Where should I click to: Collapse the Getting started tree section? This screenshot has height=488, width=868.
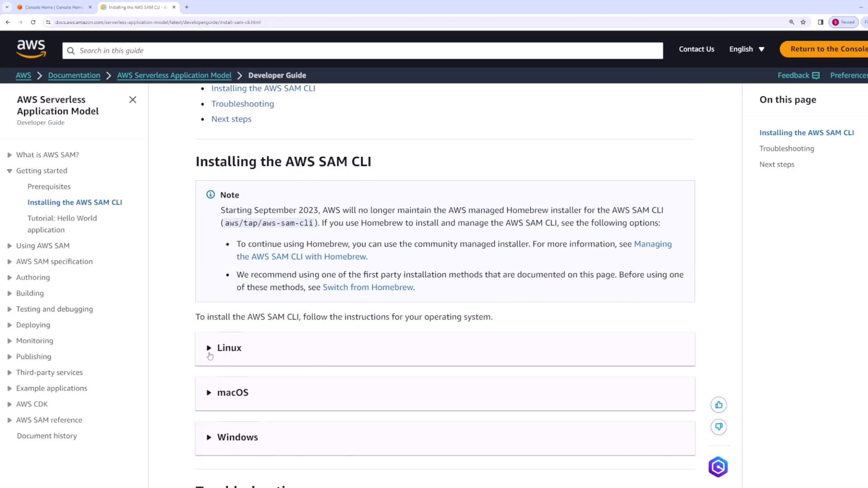9,171
